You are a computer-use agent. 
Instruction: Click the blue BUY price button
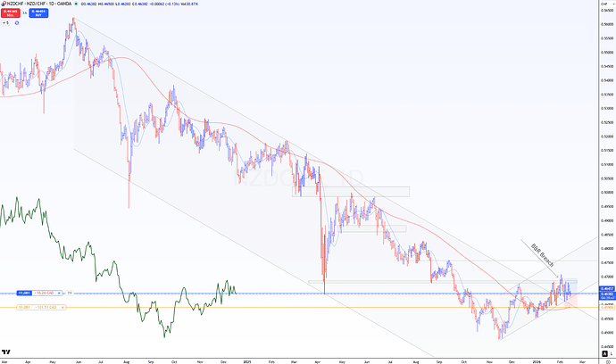[38, 13]
